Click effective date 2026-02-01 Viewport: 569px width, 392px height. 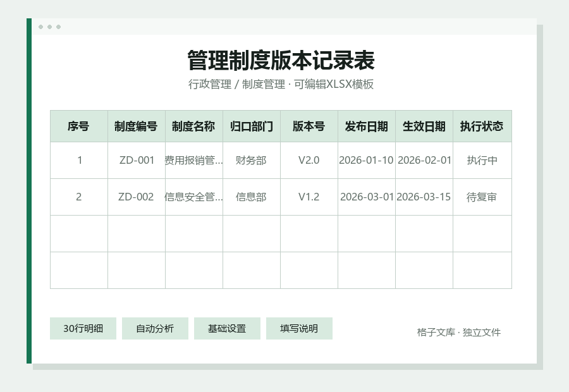coord(424,160)
